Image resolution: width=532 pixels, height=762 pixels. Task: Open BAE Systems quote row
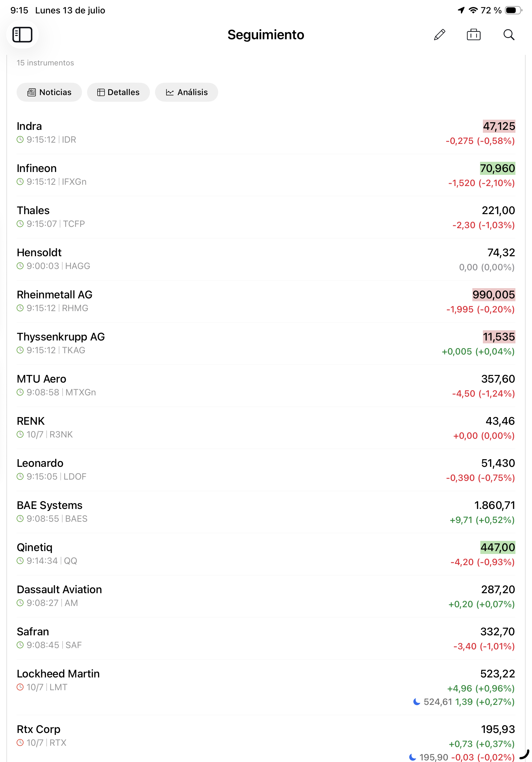tap(266, 512)
